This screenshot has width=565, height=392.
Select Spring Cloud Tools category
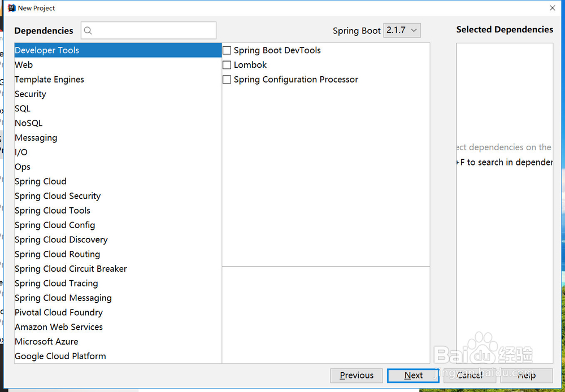click(x=118, y=211)
